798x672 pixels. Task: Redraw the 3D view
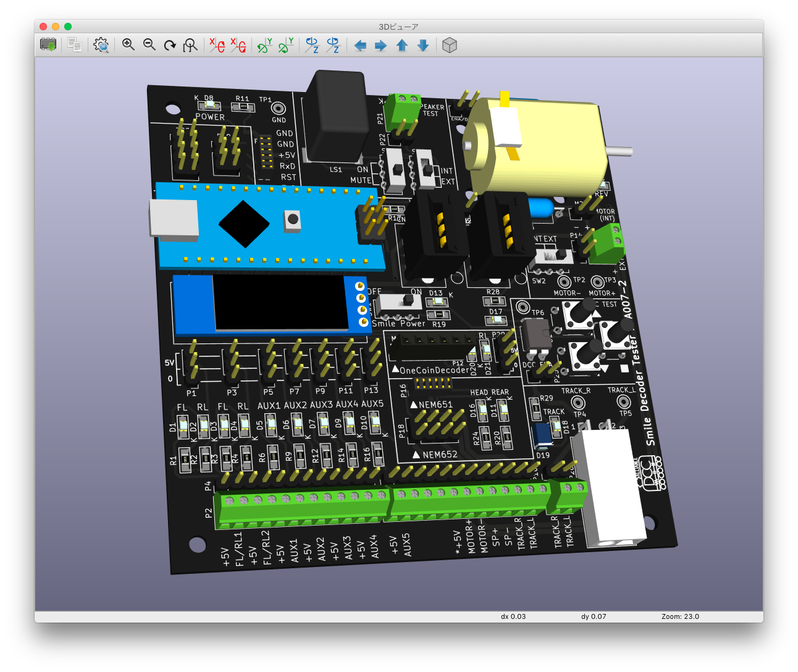[x=170, y=45]
